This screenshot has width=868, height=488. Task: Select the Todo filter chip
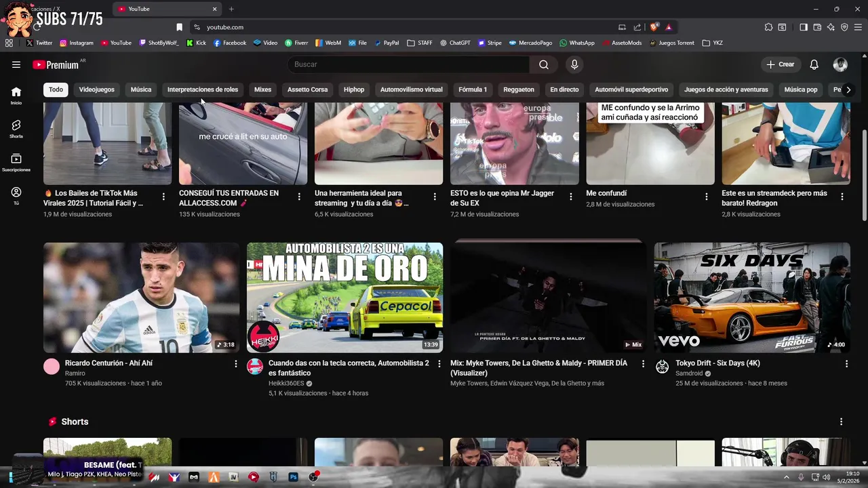[56, 89]
